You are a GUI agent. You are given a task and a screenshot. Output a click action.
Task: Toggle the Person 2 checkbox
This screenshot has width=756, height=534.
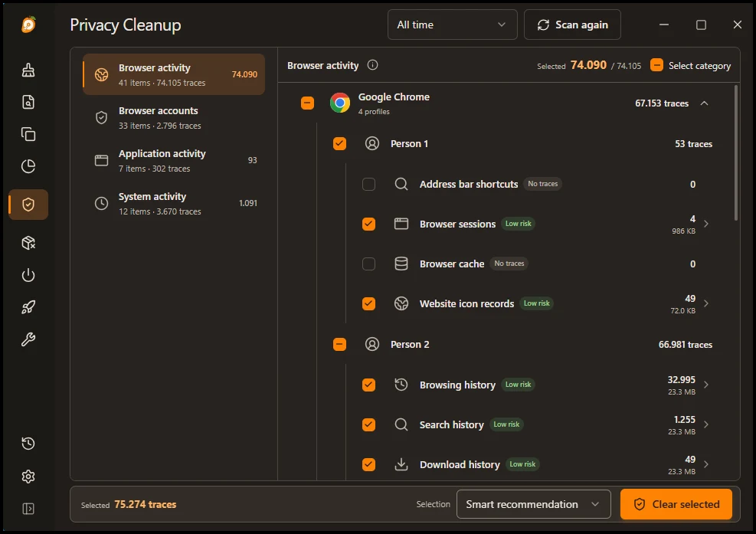[340, 345]
